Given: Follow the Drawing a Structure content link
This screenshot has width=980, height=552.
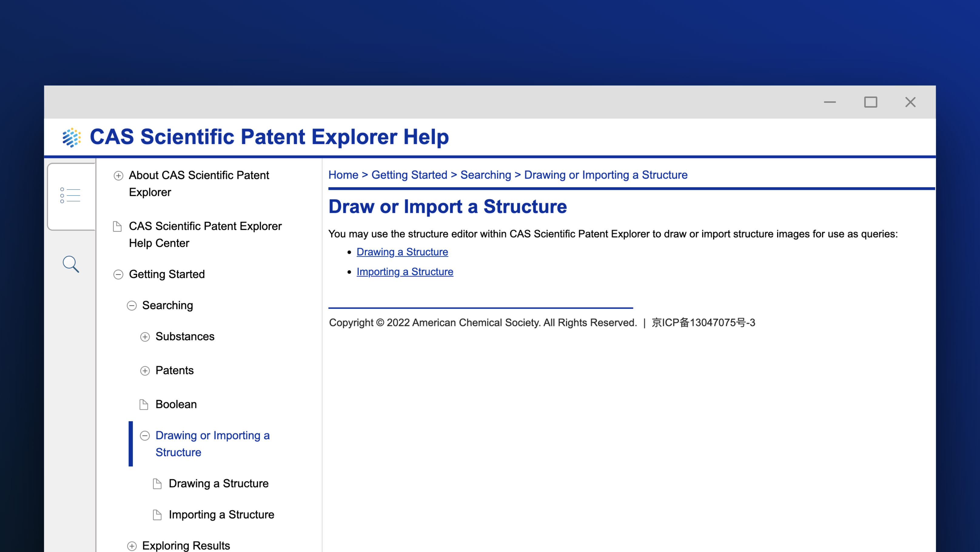Looking at the screenshot, I should pos(402,252).
